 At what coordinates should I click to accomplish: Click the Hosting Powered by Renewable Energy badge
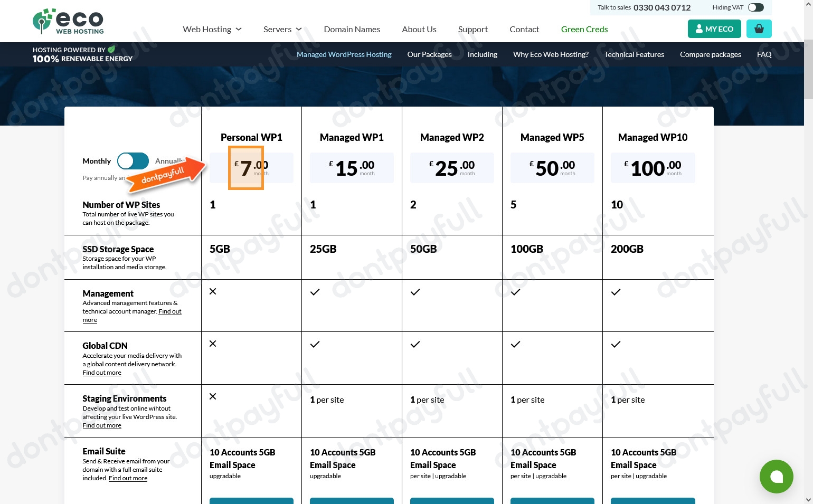[82, 54]
